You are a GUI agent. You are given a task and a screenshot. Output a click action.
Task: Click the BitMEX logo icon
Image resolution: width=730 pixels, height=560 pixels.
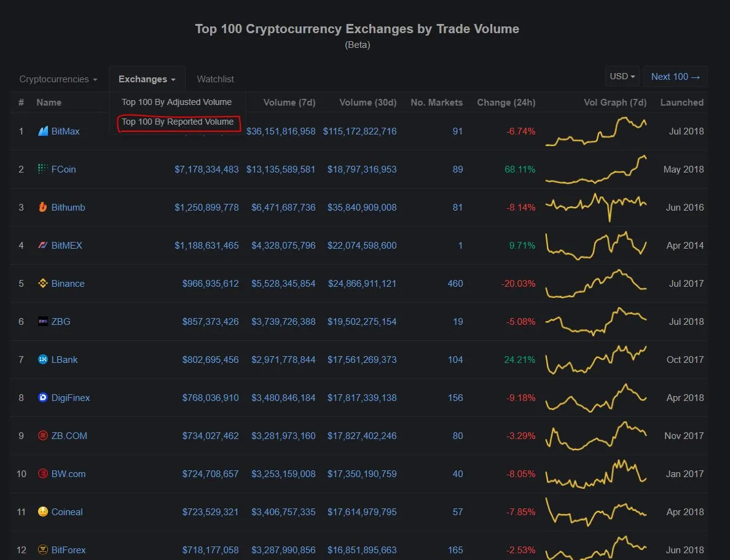point(43,245)
